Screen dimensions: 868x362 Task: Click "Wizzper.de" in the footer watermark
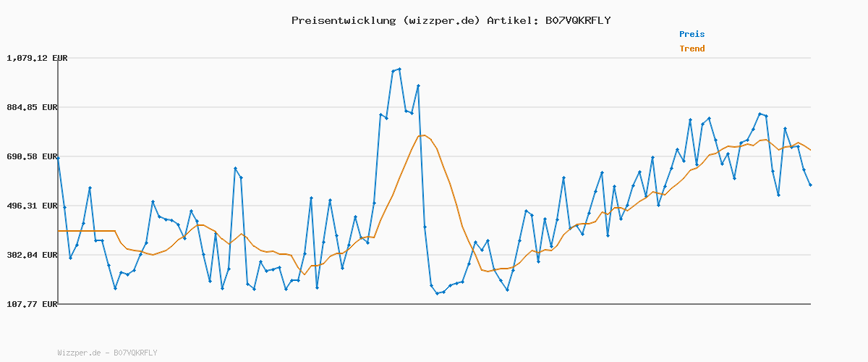point(79,353)
